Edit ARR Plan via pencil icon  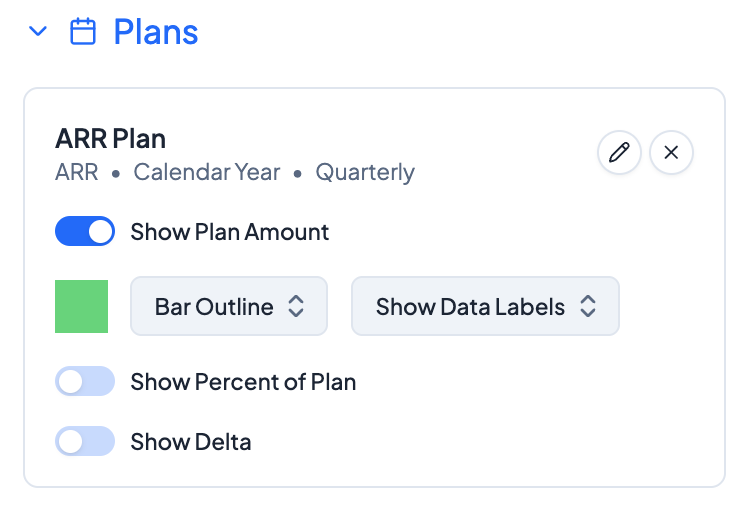619,153
